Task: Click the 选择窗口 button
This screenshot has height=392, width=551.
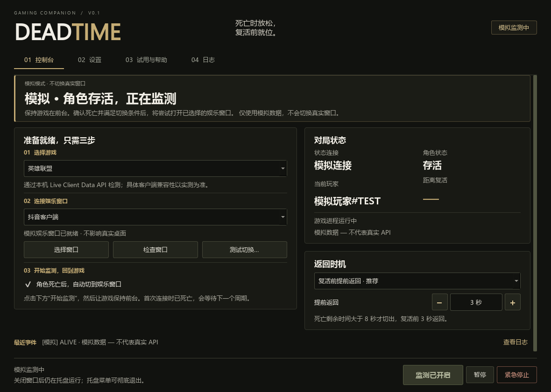Action: [66, 250]
